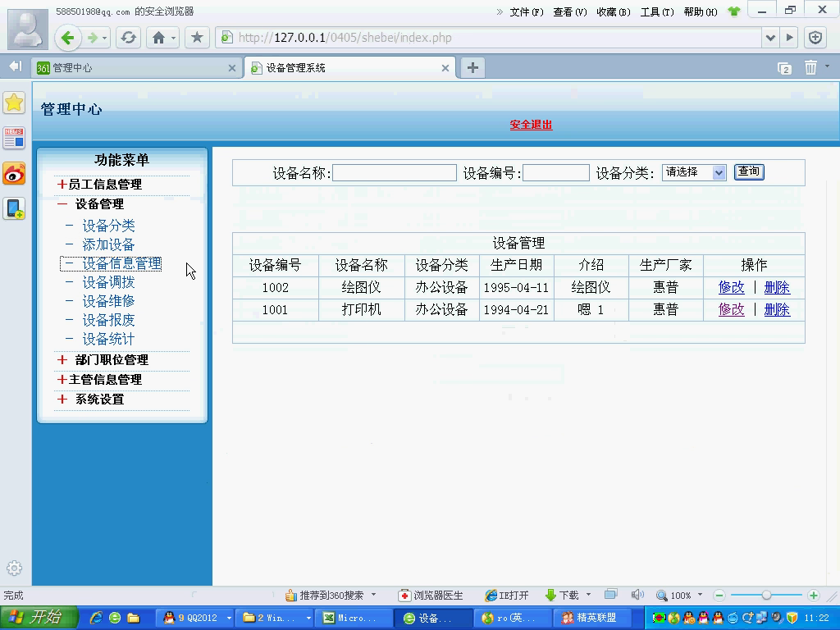
Task: Click the 设备编号 input field
Action: click(x=556, y=172)
